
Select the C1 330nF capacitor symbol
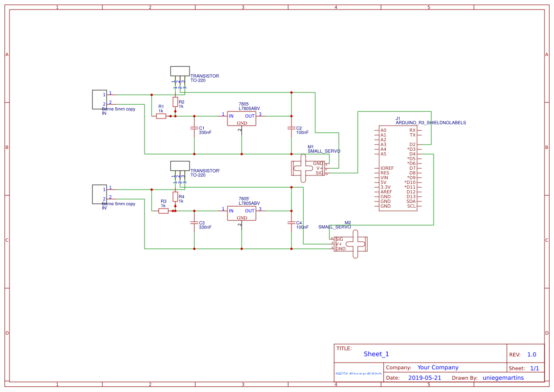tap(194, 128)
